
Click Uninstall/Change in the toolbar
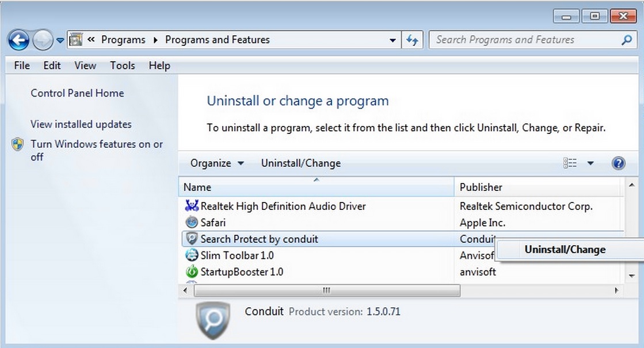(x=300, y=163)
